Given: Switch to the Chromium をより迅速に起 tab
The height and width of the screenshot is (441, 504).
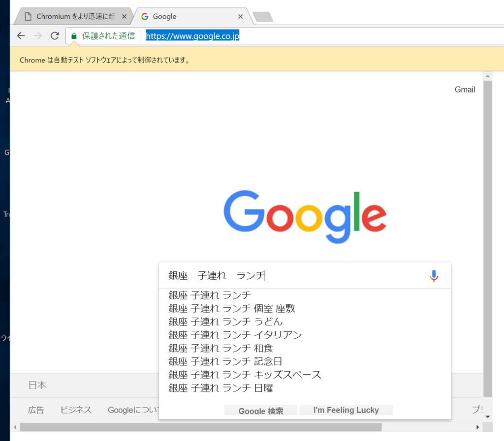Looking at the screenshot, I should [73, 16].
